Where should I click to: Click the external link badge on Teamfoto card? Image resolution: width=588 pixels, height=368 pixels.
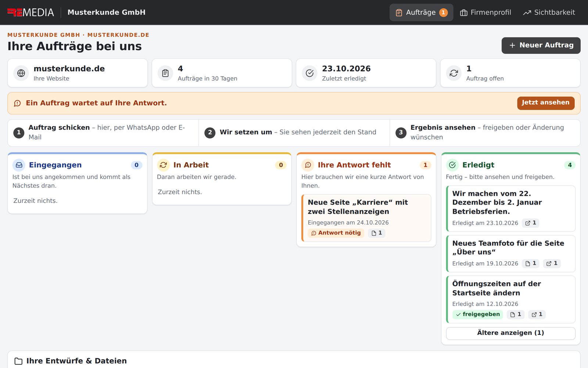pos(552,263)
